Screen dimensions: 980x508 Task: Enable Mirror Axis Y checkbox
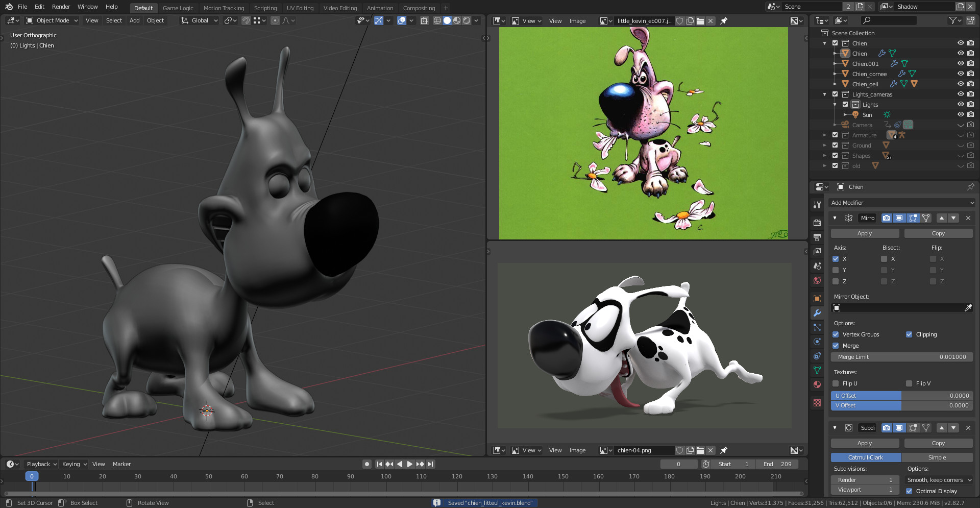pyautogui.click(x=836, y=270)
